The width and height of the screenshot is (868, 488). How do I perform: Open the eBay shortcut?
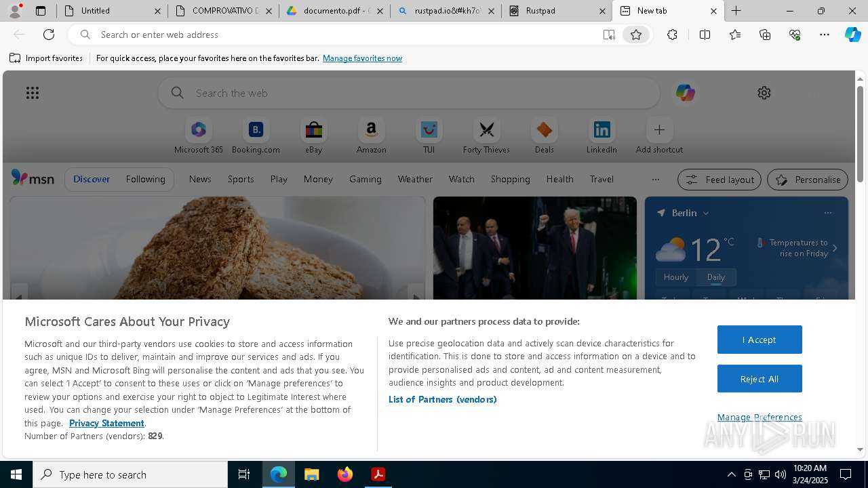coord(313,136)
